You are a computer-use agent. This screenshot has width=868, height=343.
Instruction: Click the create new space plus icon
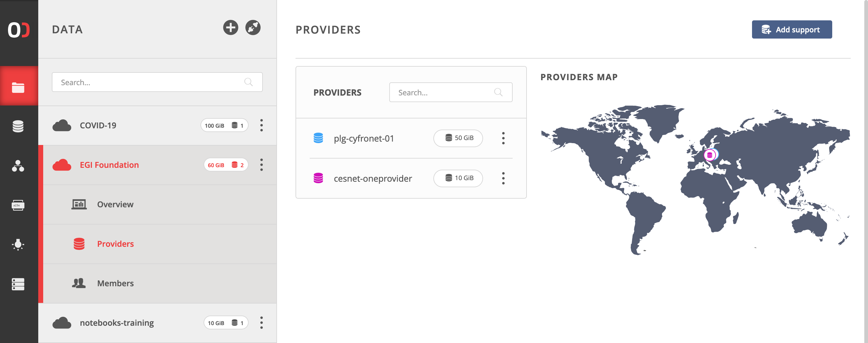230,28
